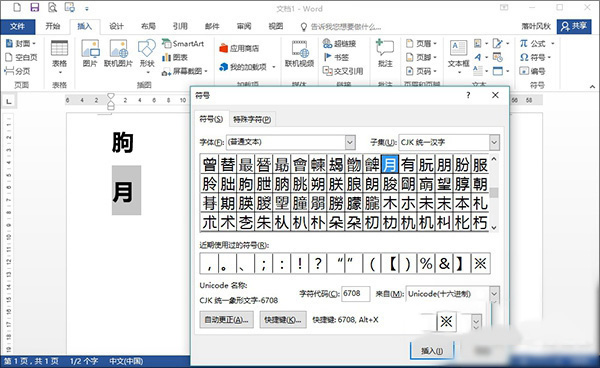Pick the ※ symbol in the recently used row
This screenshot has height=368, width=600.
click(x=481, y=263)
